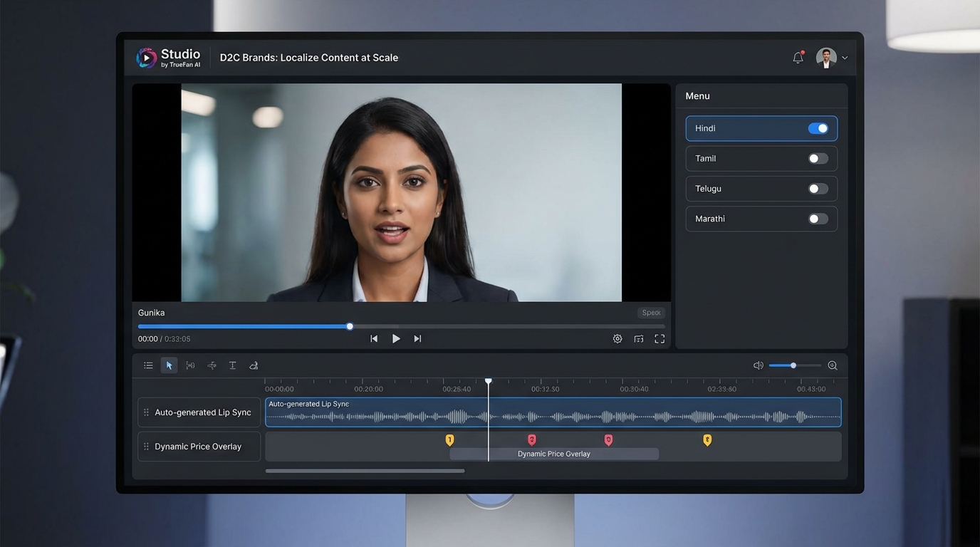This screenshot has height=547, width=980.
Task: Expand the user profile dropdown arrow
Action: pos(845,58)
